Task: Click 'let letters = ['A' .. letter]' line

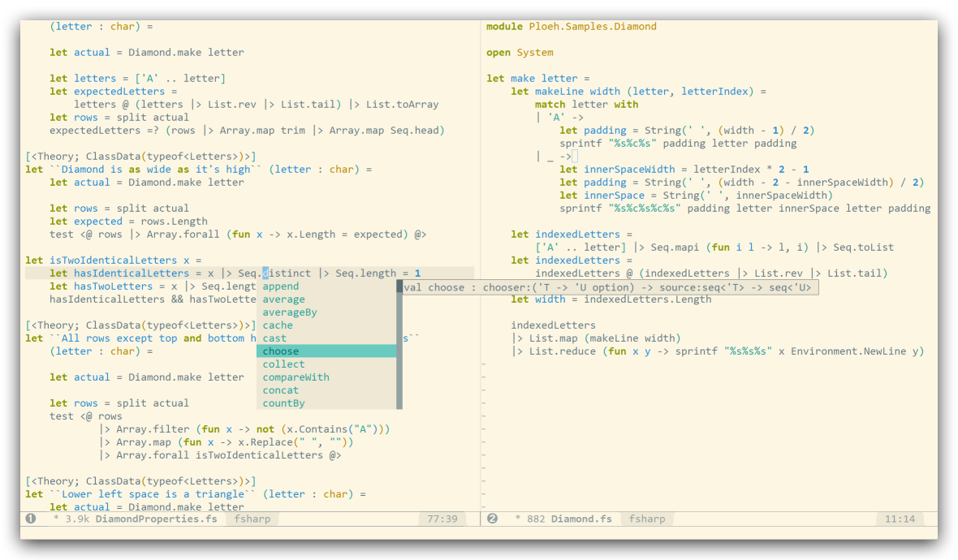Action: (x=137, y=78)
